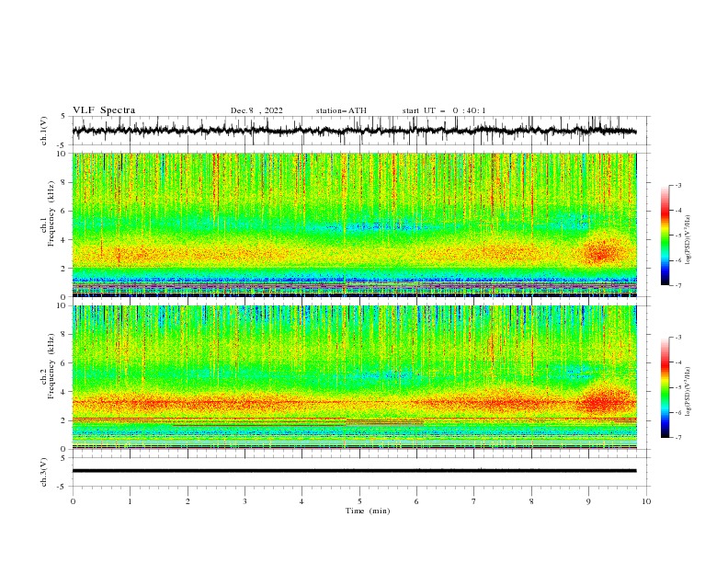Click the ch.1 voltage waveform trace
This screenshot has height=563, width=728.
pos(354,131)
